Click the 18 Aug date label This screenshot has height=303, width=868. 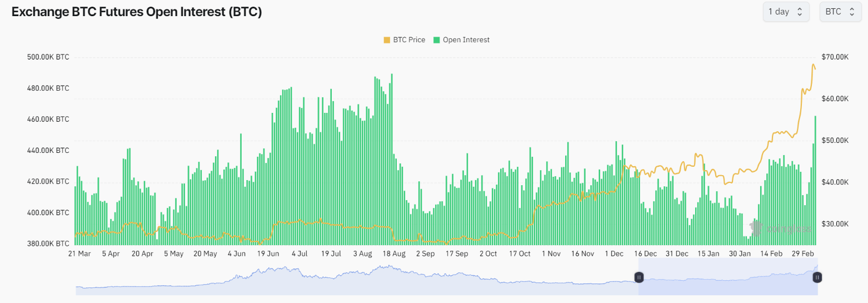tap(394, 254)
